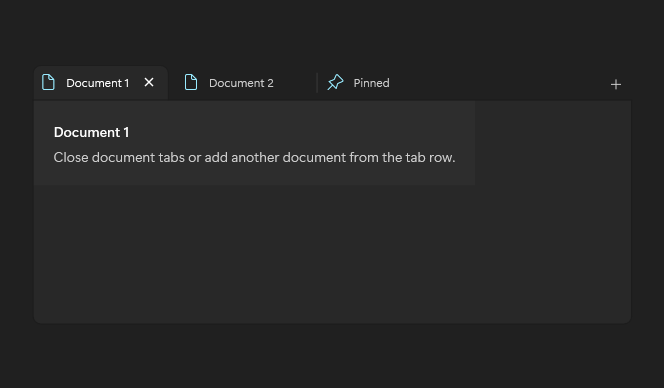The height and width of the screenshot is (388, 664).
Task: Select the Document 1 tab label
Action: click(97, 83)
